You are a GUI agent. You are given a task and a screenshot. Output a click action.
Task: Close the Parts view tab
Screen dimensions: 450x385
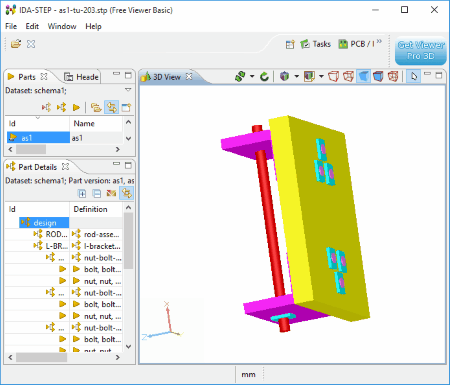[44, 77]
